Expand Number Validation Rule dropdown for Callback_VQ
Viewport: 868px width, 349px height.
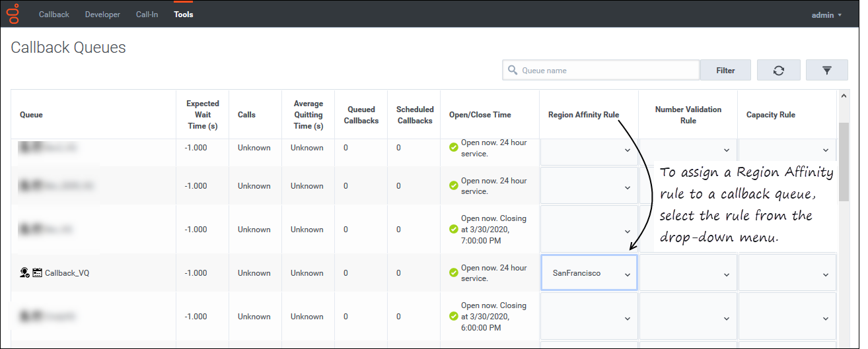pyautogui.click(x=688, y=273)
